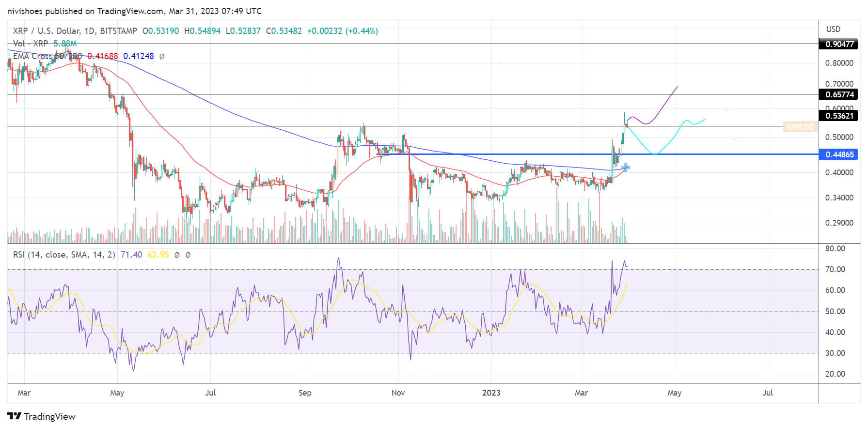Select the 0.90477 price label on the axis
The height and width of the screenshot is (429, 868).
(840, 44)
